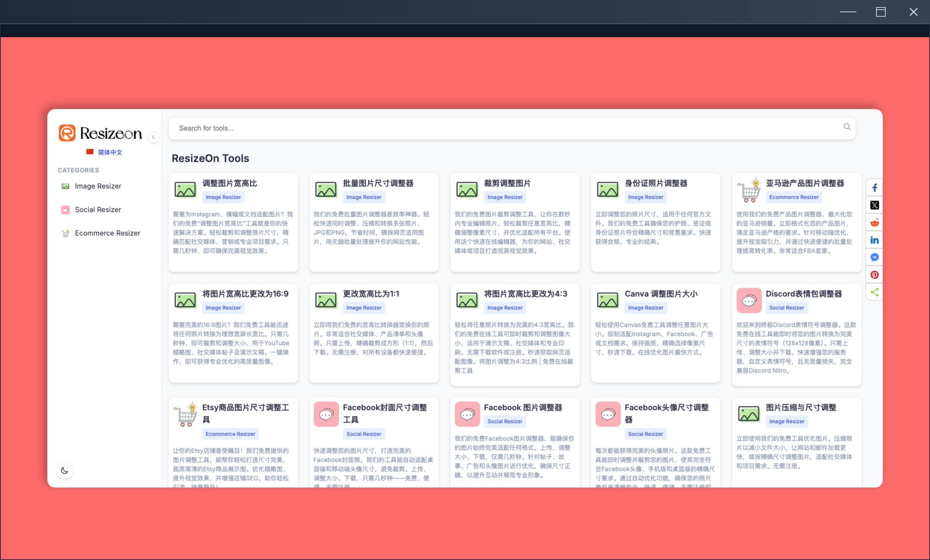Click the Image Resizer tag on 批量图片尺寸调整器

tap(363, 197)
